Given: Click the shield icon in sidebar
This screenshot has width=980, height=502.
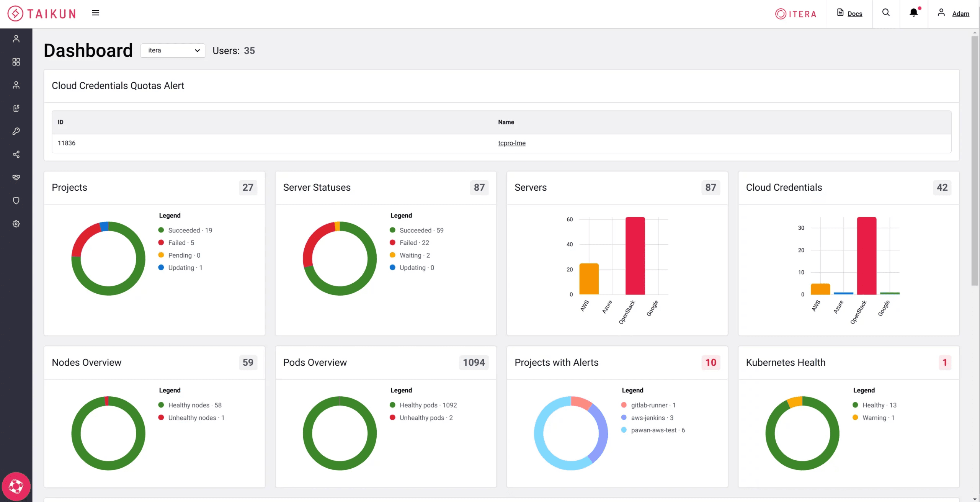Looking at the screenshot, I should [16, 201].
